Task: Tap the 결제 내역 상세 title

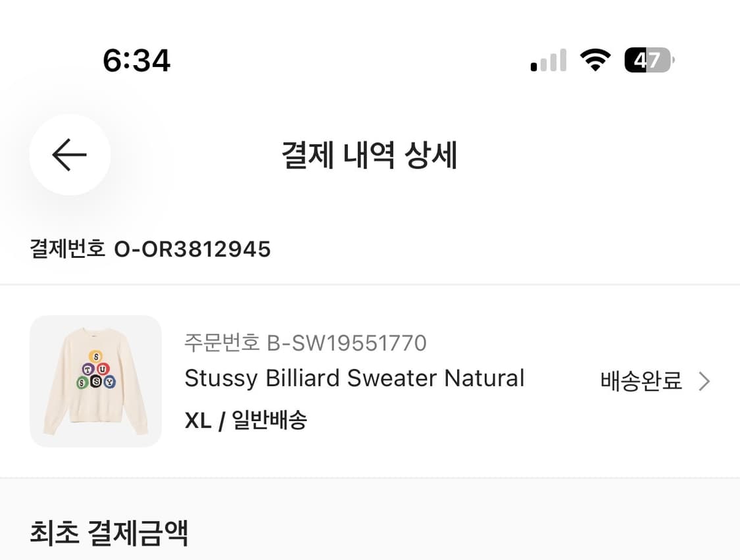Action: point(370,155)
